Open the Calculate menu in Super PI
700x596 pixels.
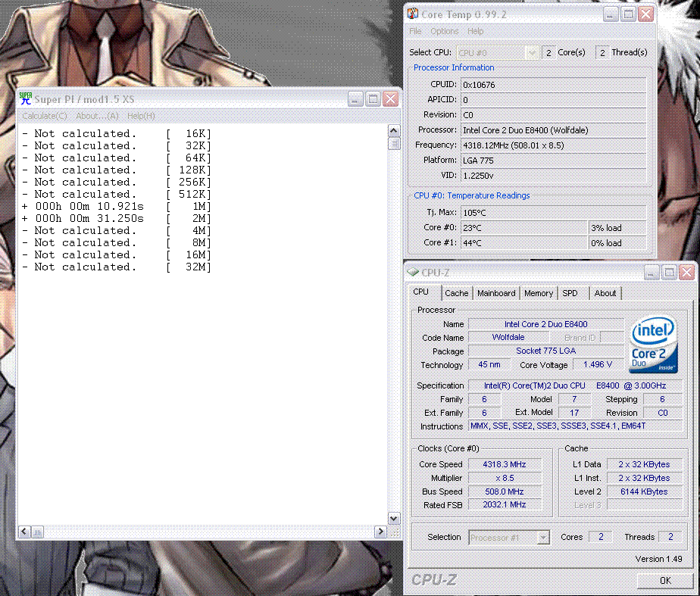44,116
